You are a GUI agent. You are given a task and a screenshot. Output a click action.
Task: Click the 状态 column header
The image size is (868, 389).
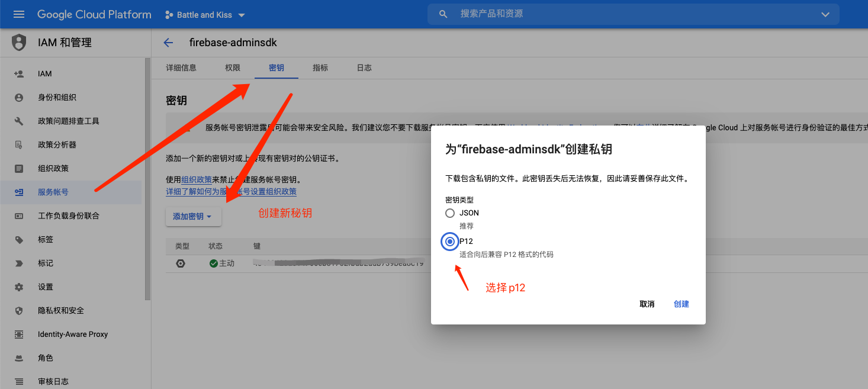click(x=216, y=246)
